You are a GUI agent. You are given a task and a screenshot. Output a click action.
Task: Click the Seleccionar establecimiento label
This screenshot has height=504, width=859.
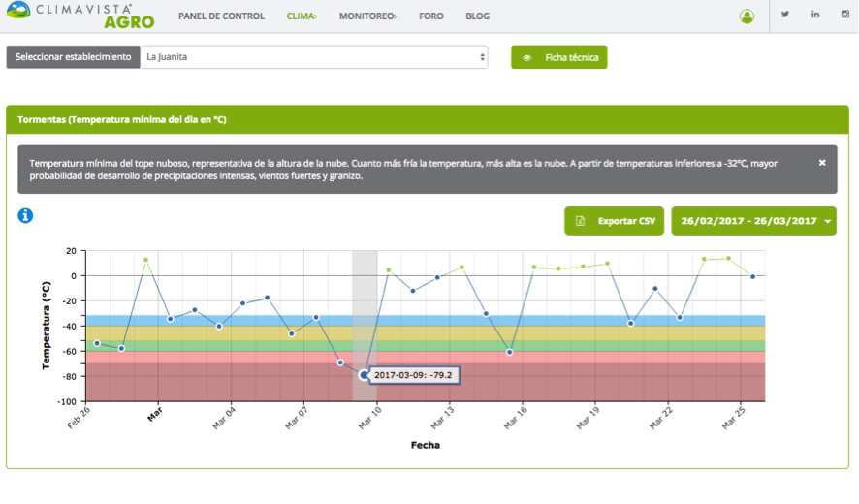[x=73, y=57]
